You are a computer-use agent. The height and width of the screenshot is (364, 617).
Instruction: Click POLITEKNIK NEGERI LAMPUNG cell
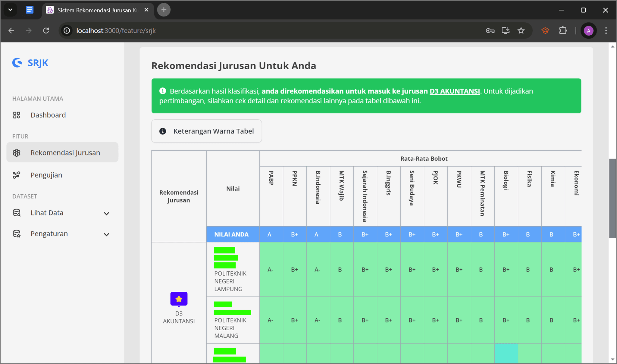tap(233, 269)
